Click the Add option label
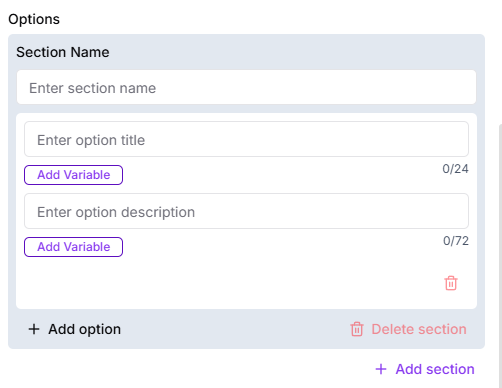502x388 pixels. 84,329
